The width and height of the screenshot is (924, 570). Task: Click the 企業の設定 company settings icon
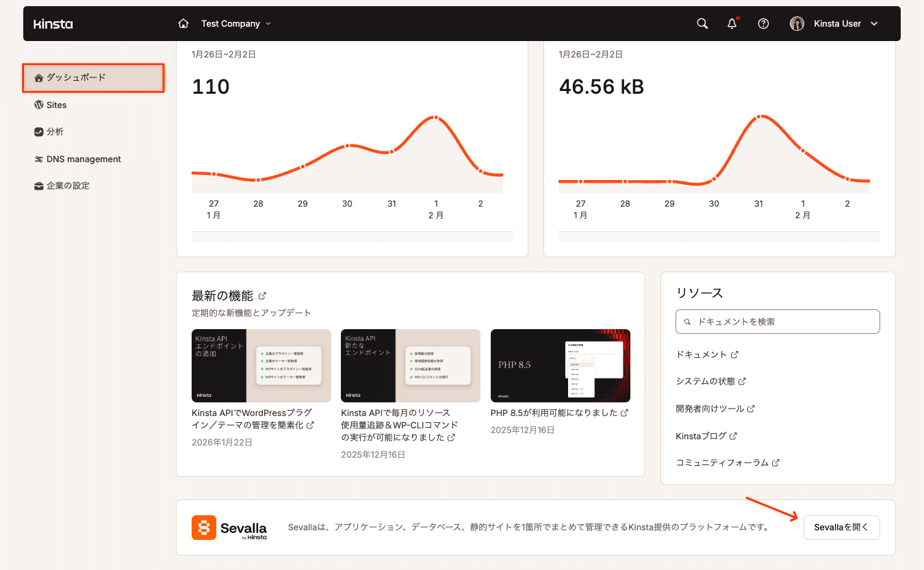point(39,185)
